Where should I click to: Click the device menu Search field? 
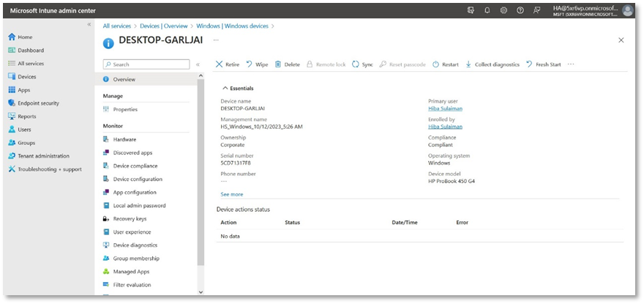point(150,64)
